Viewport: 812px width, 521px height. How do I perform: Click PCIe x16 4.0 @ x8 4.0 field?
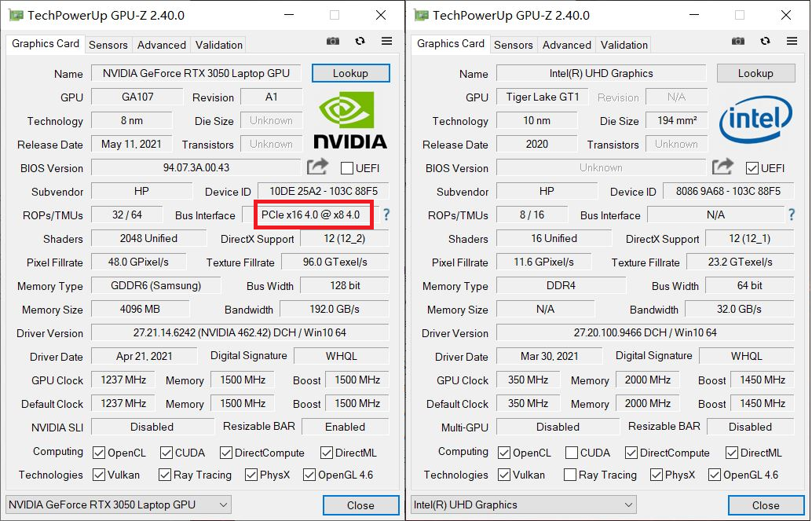coord(311,215)
